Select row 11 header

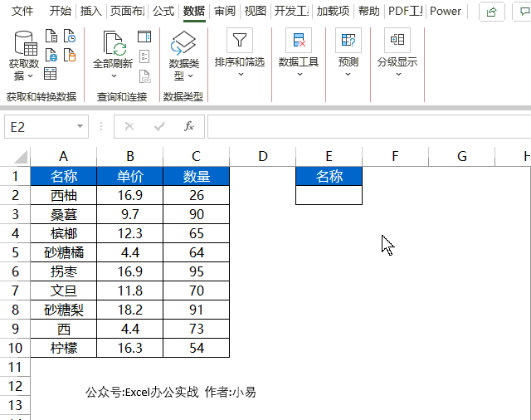(15, 367)
